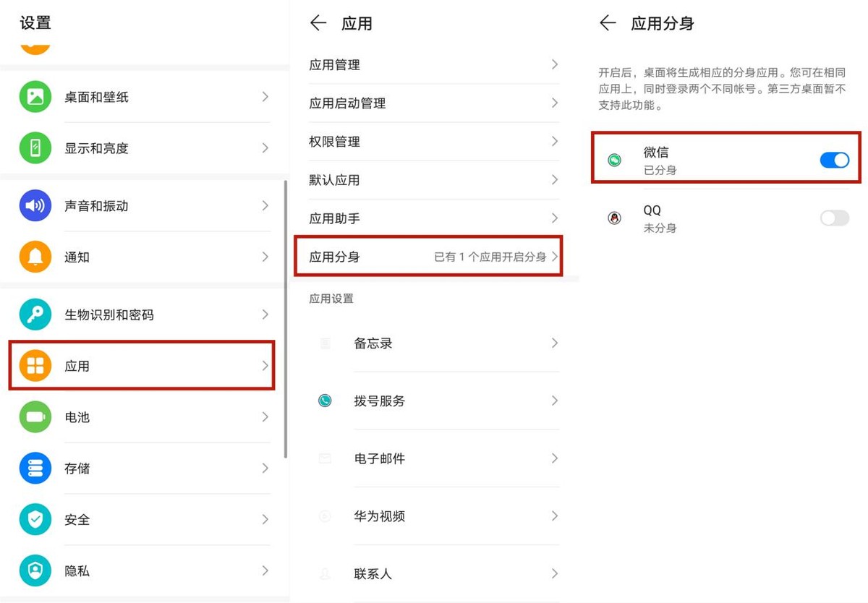Expand 权限管理 with its arrow

[553, 142]
